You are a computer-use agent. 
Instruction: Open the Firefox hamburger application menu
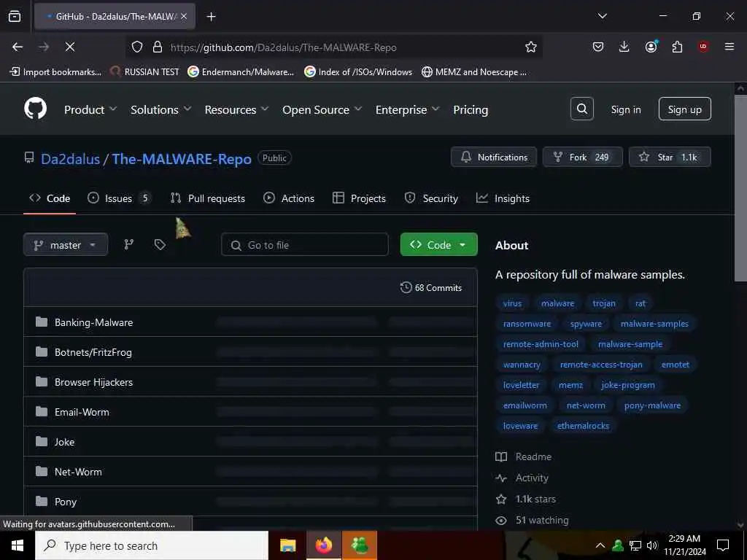(x=729, y=47)
